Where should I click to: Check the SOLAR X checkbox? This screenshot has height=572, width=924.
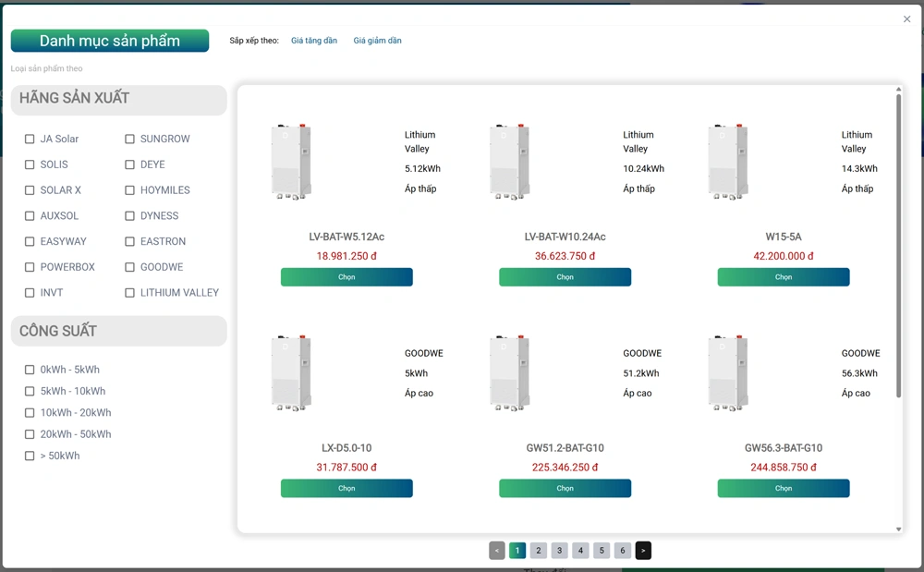click(30, 190)
